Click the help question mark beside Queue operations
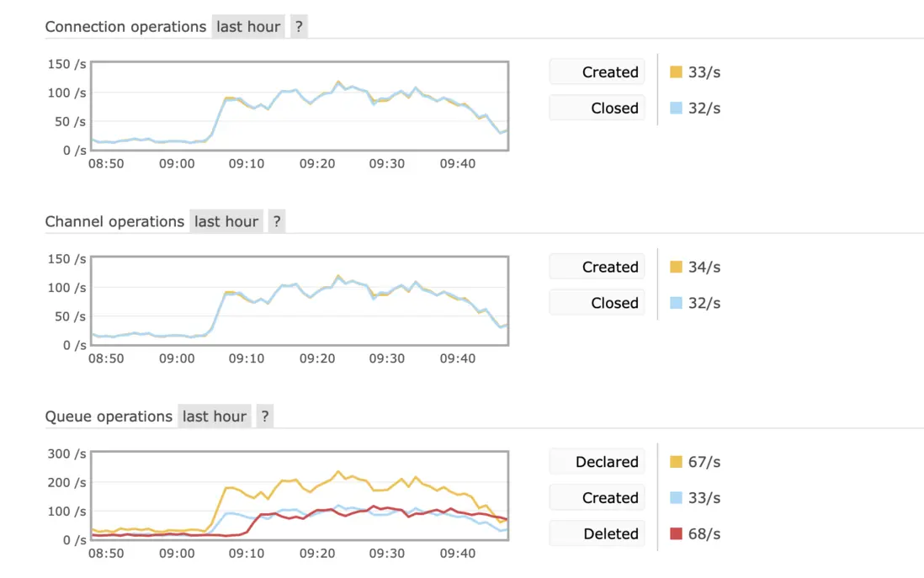Screen dimensions: 924x578 pyautogui.click(x=265, y=416)
